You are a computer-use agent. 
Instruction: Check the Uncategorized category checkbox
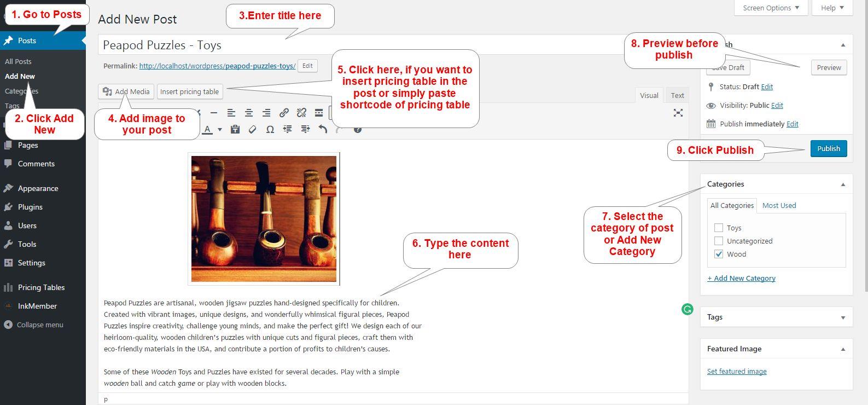(719, 241)
